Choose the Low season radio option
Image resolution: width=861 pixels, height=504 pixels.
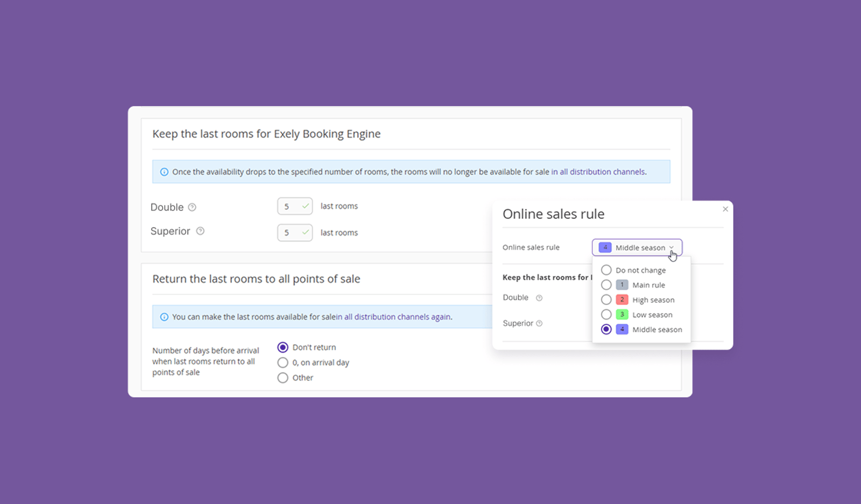pyautogui.click(x=606, y=314)
